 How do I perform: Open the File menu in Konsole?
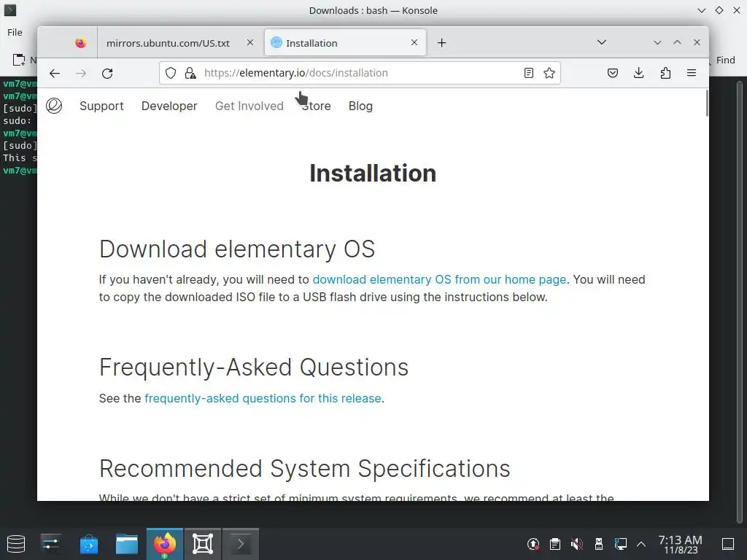click(x=15, y=32)
